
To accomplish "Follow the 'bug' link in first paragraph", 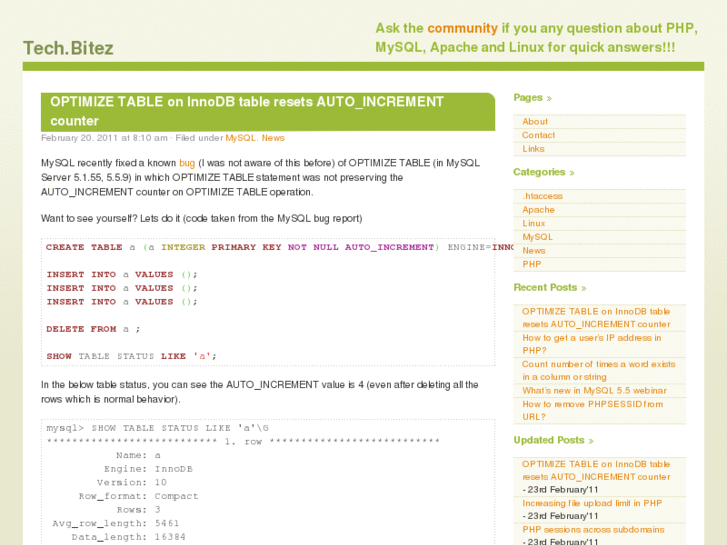I will click(x=187, y=163).
